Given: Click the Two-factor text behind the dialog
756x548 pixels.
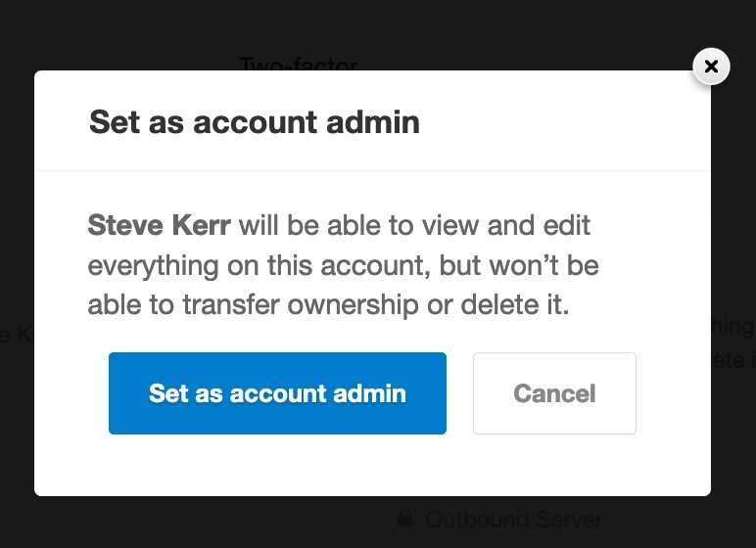Looking at the screenshot, I should tap(299, 65).
